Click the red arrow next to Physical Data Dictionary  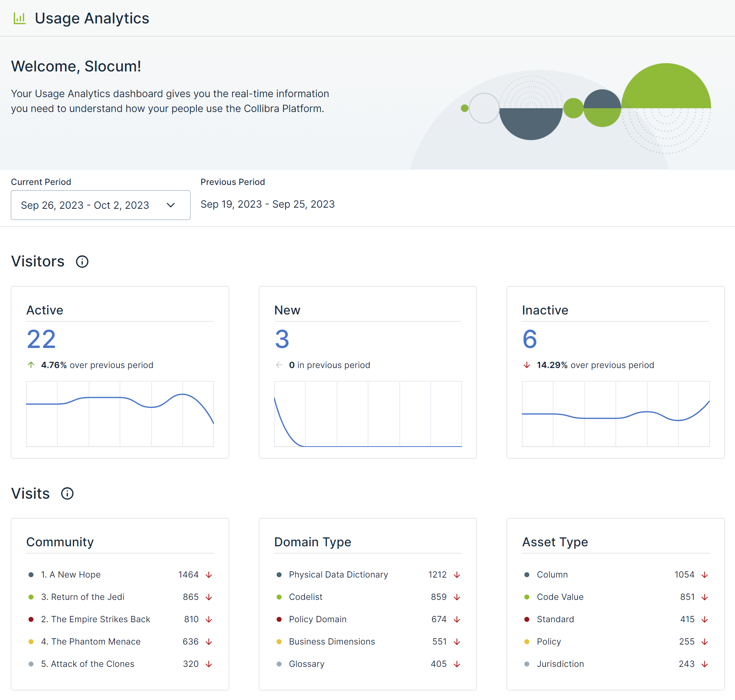(457, 575)
